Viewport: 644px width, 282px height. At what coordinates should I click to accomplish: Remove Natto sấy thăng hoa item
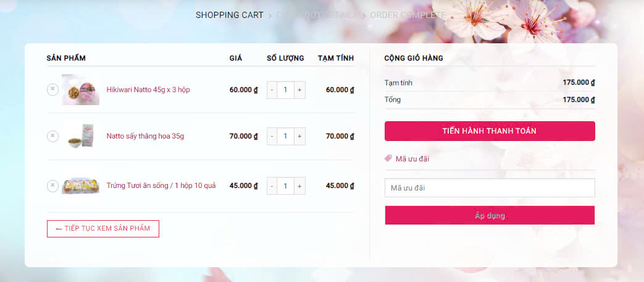point(52,136)
